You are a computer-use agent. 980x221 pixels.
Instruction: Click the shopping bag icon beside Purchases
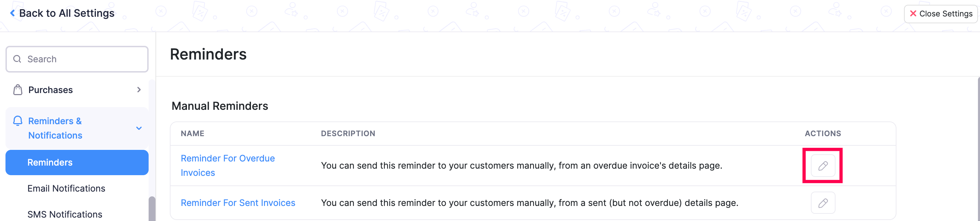[x=17, y=90]
